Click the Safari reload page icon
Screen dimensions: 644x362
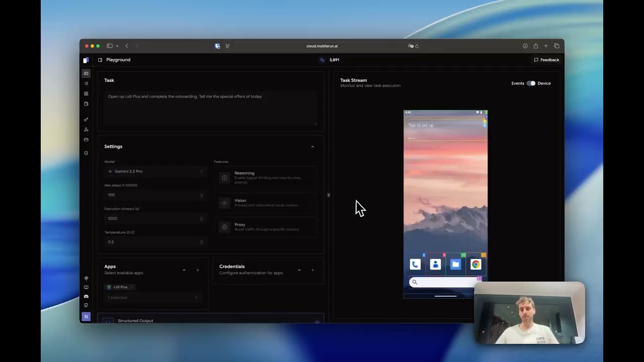pos(417,46)
